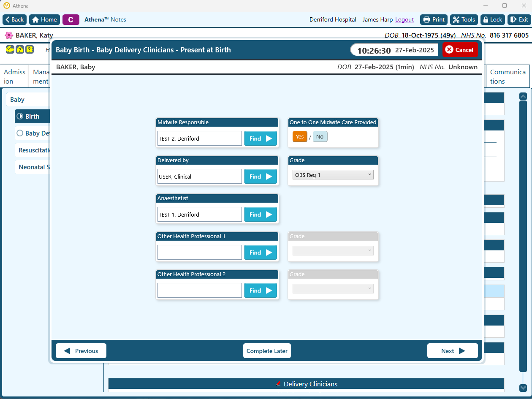Viewport: 532px width, 399px height.
Task: Select No for One to One Midwife Care
Action: pyautogui.click(x=320, y=137)
